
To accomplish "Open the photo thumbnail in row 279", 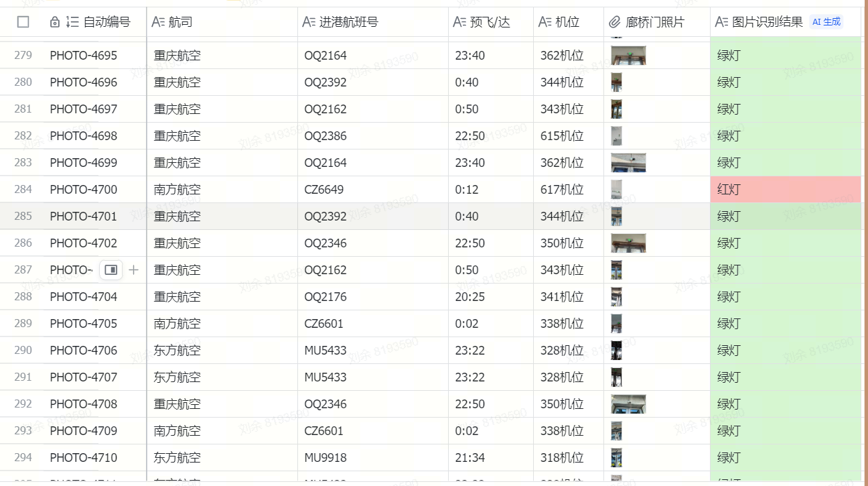I will tap(628, 56).
